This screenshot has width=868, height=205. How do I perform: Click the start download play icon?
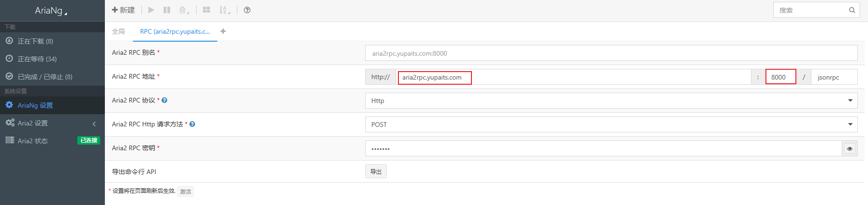click(x=151, y=10)
